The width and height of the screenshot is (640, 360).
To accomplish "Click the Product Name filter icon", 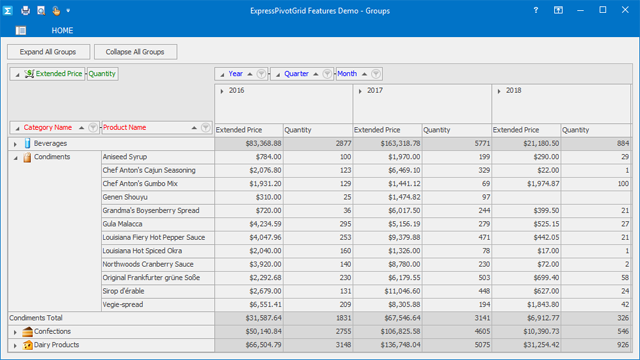I will 206,128.
